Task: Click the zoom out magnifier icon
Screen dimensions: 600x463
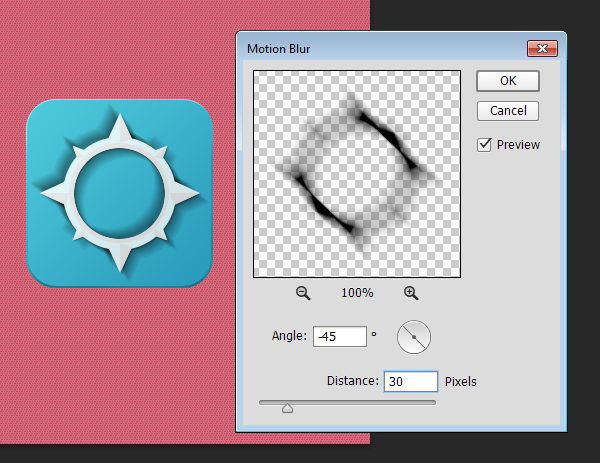Action: [x=303, y=293]
